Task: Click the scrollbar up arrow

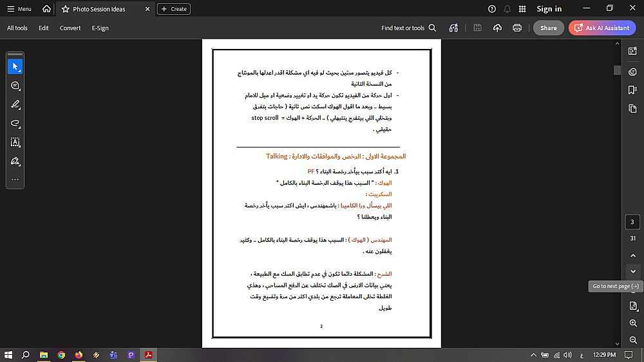Action: (x=617, y=43)
